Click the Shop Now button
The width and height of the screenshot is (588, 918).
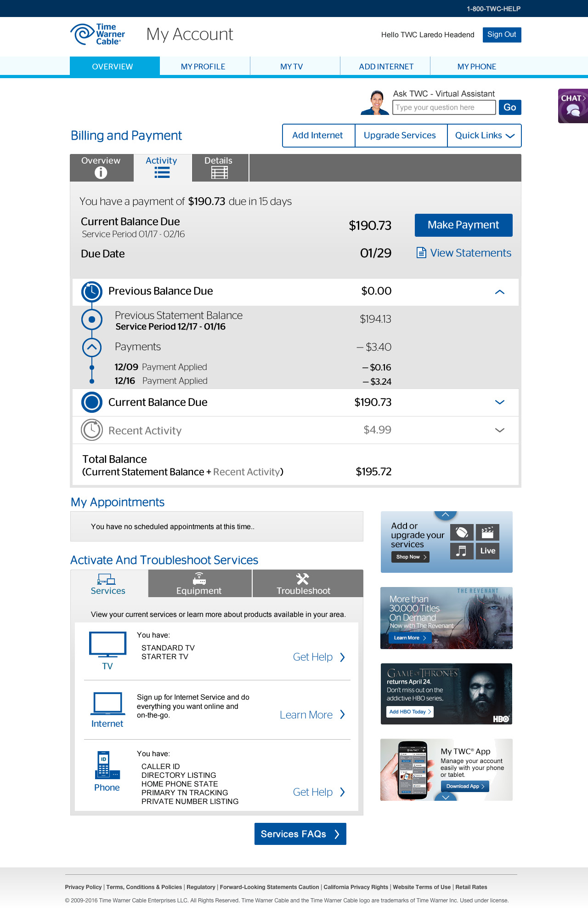click(x=410, y=557)
